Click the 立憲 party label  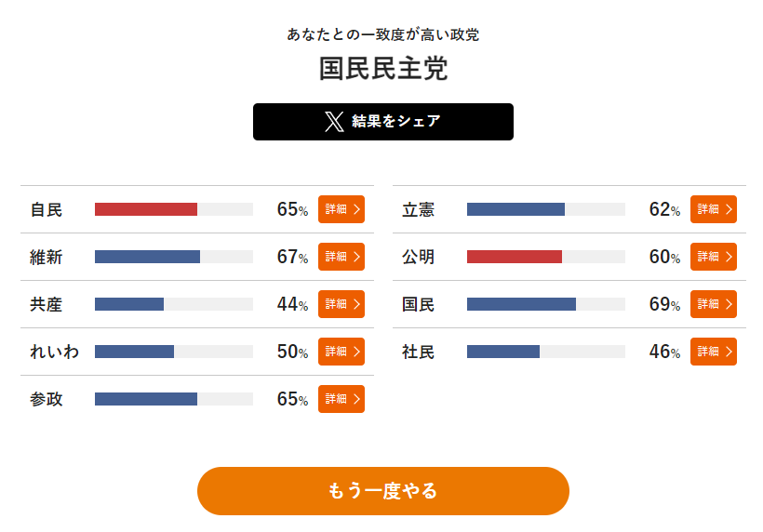tap(418, 209)
